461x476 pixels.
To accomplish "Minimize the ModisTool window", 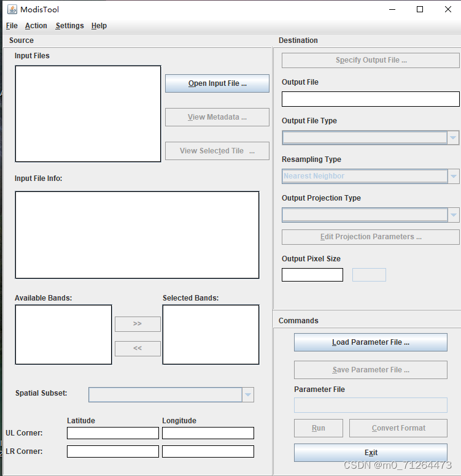I will coord(392,9).
